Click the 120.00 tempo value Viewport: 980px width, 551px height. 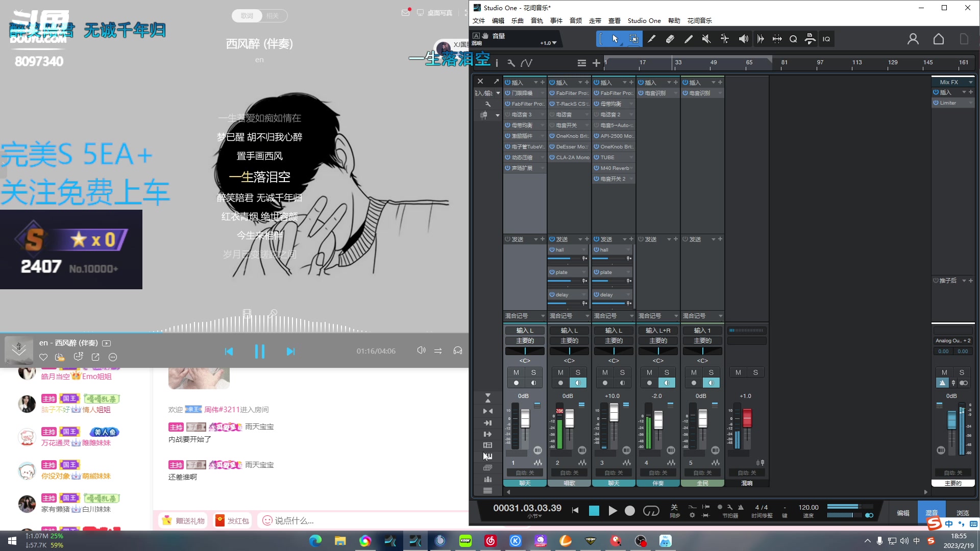808,508
